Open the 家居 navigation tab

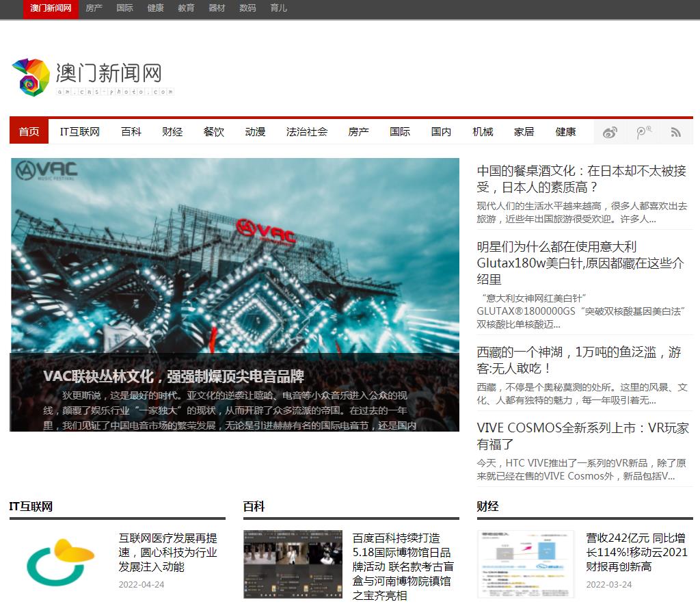(x=524, y=132)
